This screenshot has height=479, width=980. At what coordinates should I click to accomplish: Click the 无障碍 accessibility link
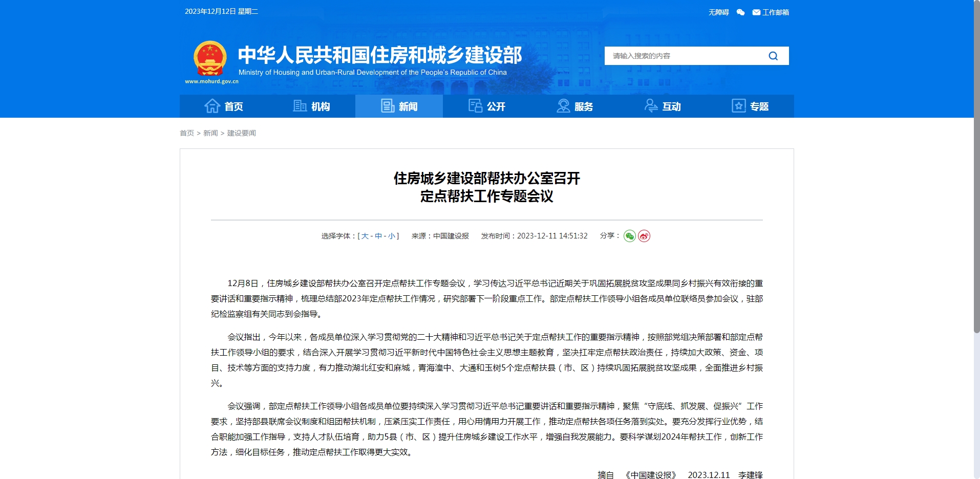(x=718, y=12)
